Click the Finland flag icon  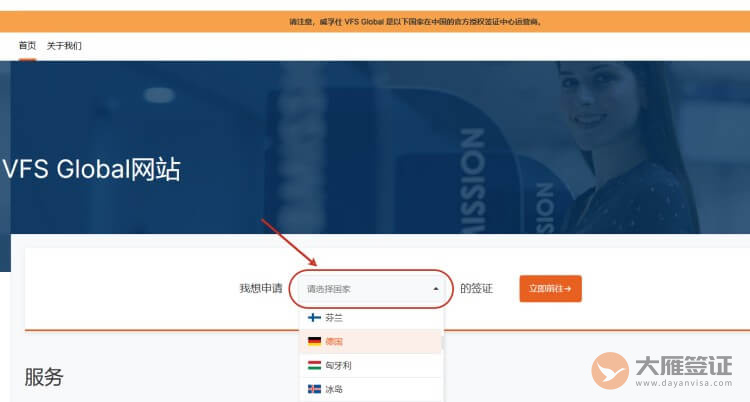coord(314,318)
